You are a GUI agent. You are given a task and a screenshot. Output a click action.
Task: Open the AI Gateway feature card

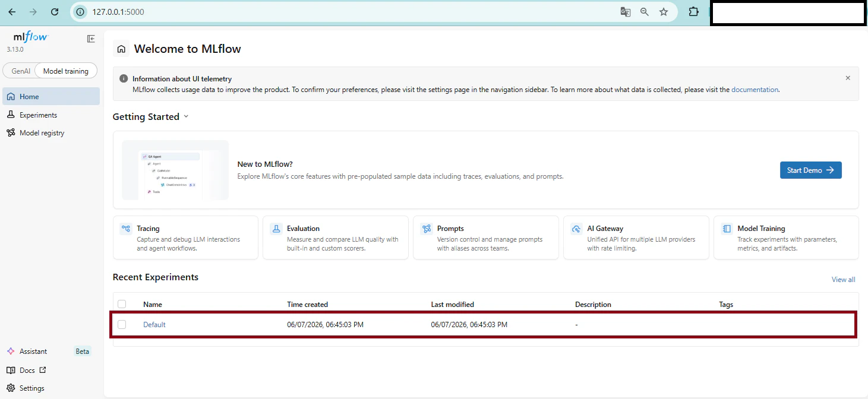pyautogui.click(x=636, y=237)
